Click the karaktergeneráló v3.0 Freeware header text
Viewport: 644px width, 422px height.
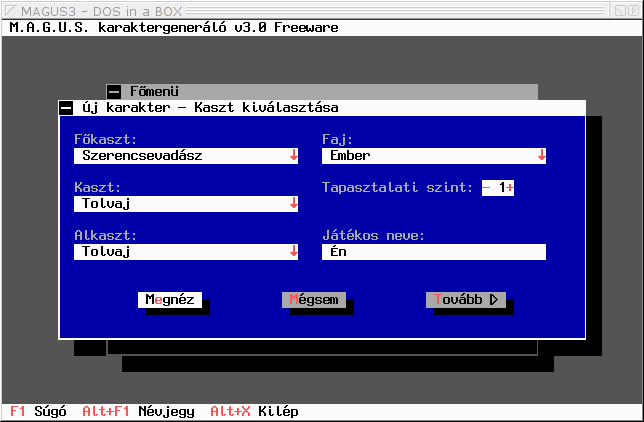(x=218, y=28)
